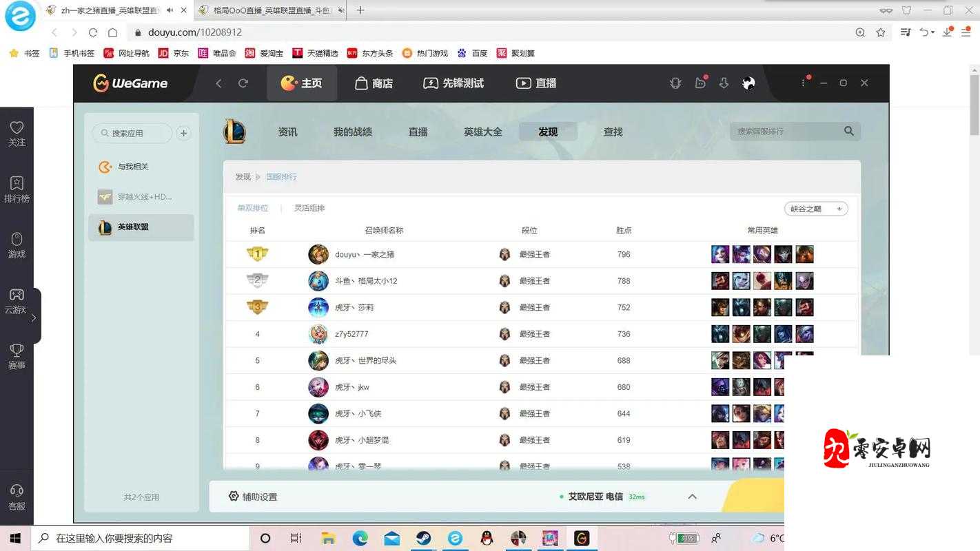This screenshot has height=551, width=980.
Task: Open Douyu 客服 support item
Action: click(x=17, y=497)
